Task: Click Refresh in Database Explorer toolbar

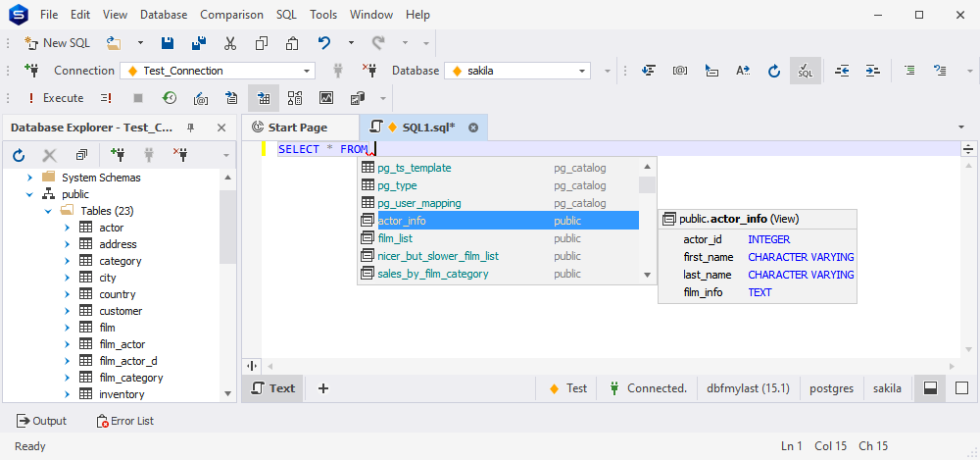Action: tap(19, 155)
